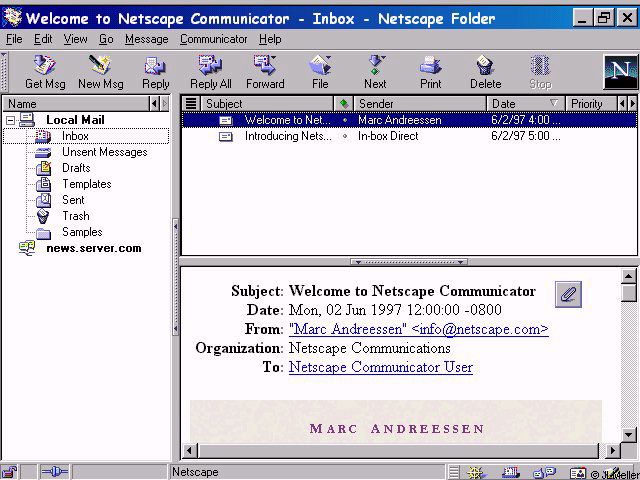The image size is (640, 480).
Task: Open the Message menu
Action: point(147,39)
